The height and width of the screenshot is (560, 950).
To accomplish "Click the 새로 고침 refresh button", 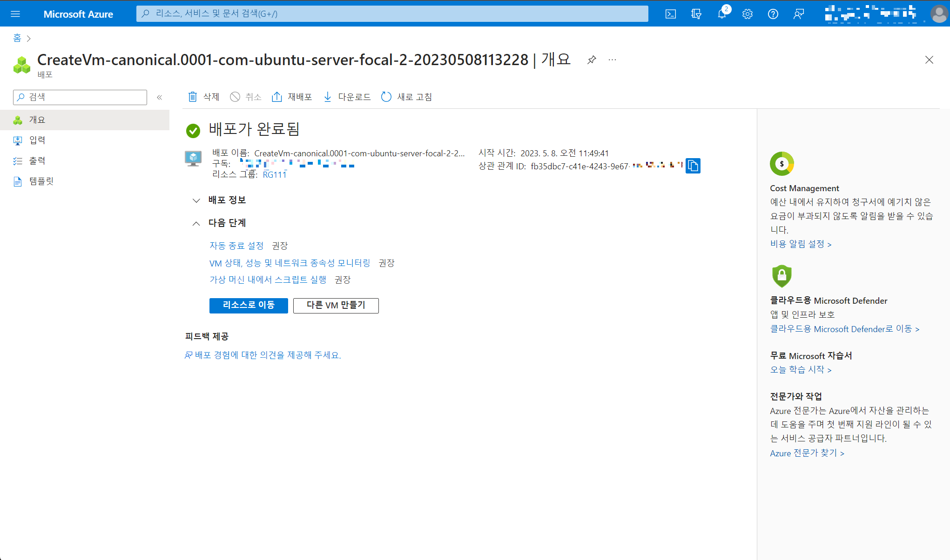I will coord(406,97).
